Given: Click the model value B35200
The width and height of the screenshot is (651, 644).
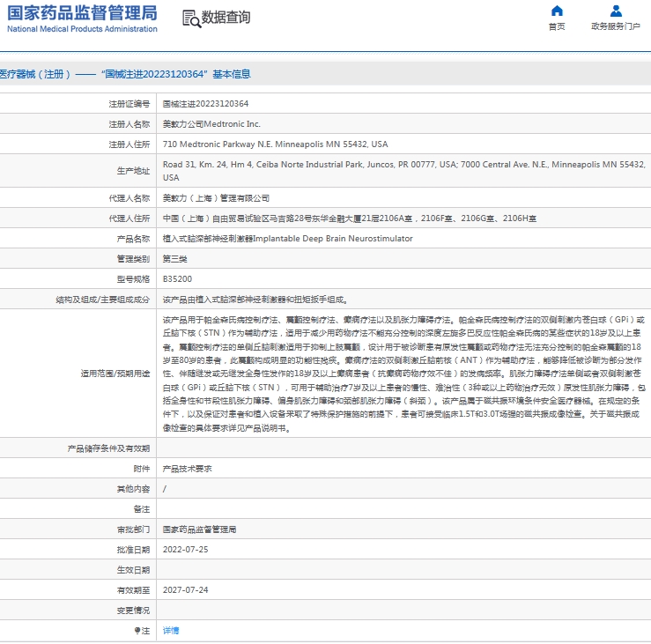Looking at the screenshot, I should (x=177, y=279).
